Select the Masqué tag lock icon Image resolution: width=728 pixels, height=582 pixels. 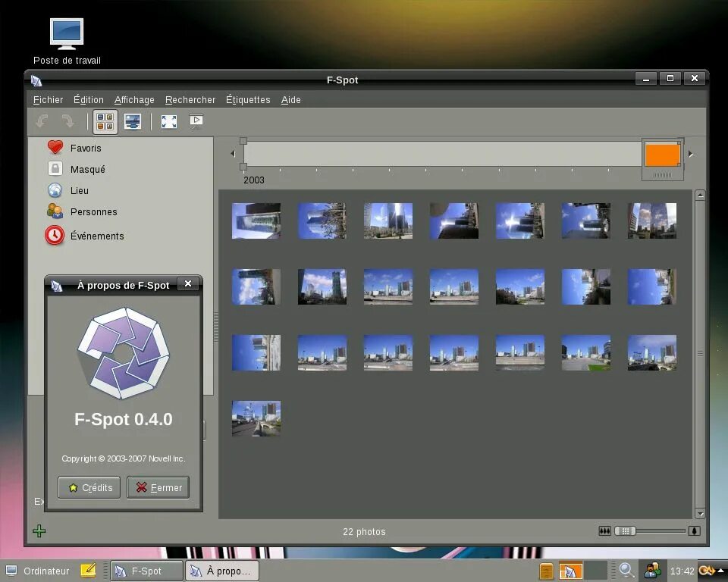(x=55, y=168)
